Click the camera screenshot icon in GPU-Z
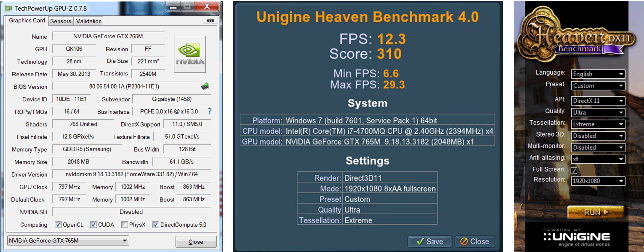644x252 pixels. point(210,20)
